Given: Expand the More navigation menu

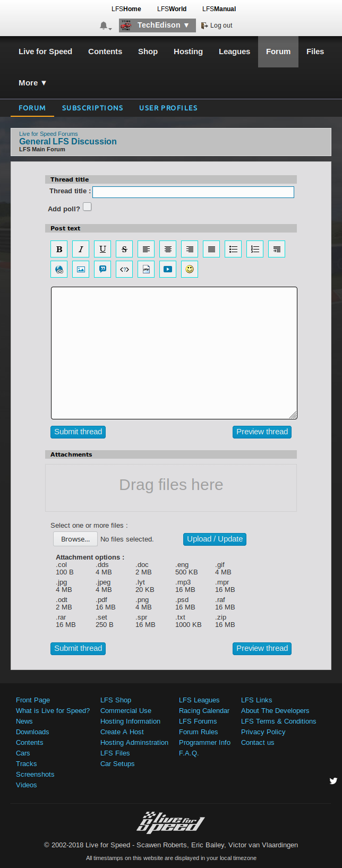Looking at the screenshot, I should click(32, 83).
